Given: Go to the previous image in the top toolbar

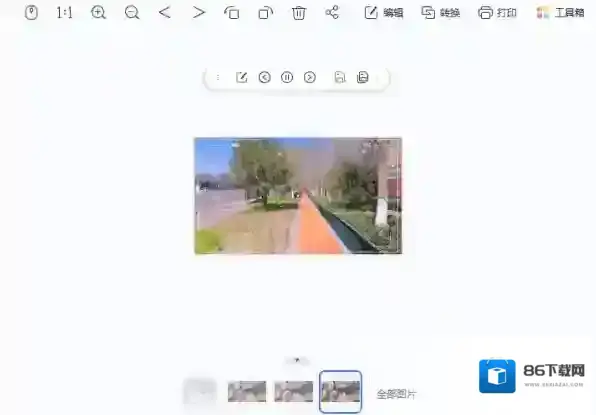Looking at the screenshot, I should click(x=165, y=13).
